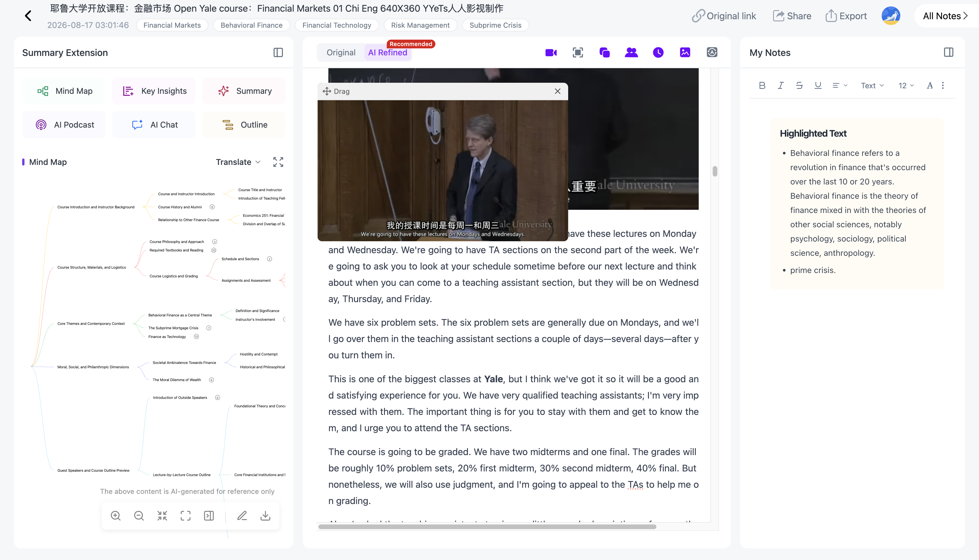Screen dimensions: 979x560
Task: Click into the Highlighted Text note
Action: tap(857, 203)
